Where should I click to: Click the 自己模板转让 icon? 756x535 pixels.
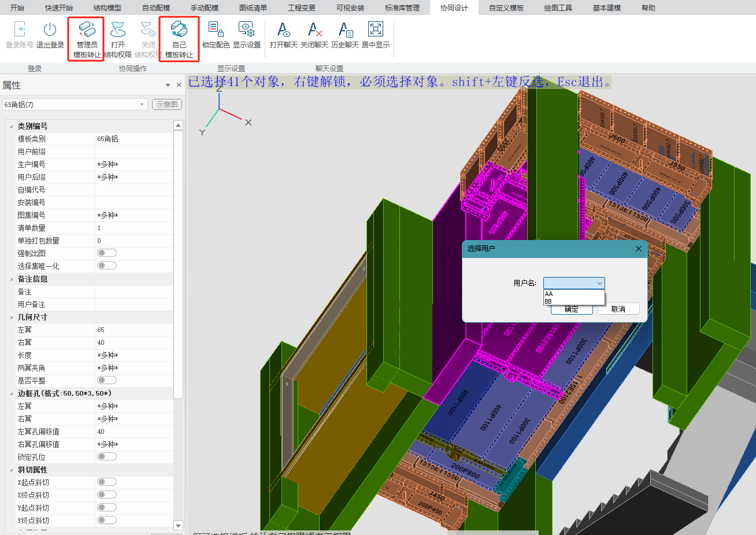click(179, 30)
